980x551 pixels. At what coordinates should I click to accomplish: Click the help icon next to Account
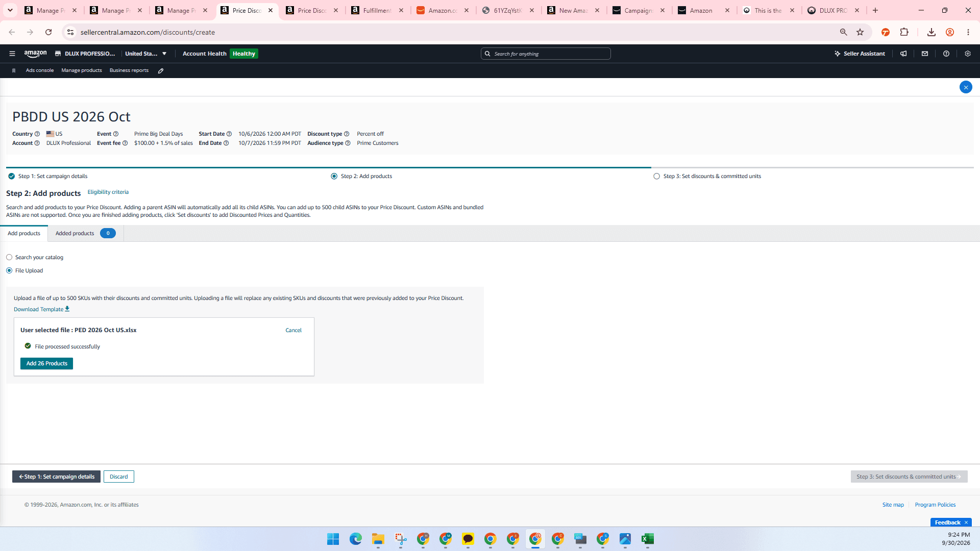37,143
